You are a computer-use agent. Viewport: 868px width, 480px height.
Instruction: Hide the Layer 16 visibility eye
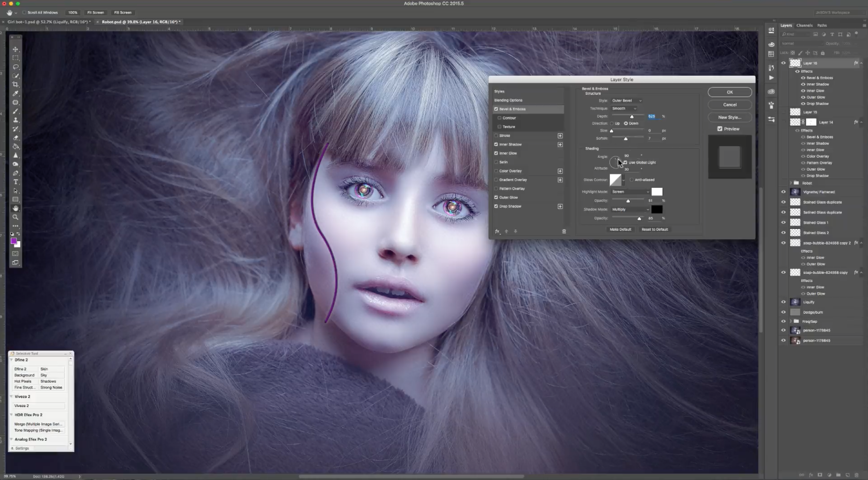coord(784,63)
